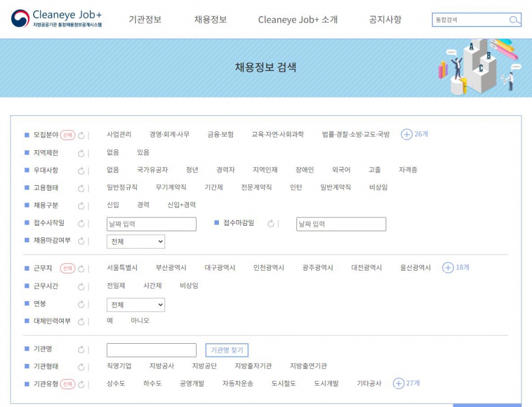532x407 pixels.
Task: Select the 일반정규직 employment type option
Action: coord(122,187)
